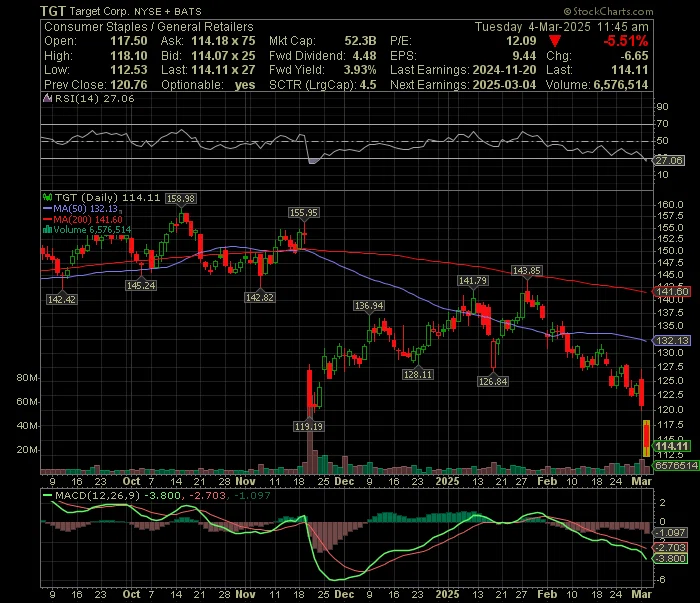Click the RSI(14) 27.06 label

tap(94, 98)
